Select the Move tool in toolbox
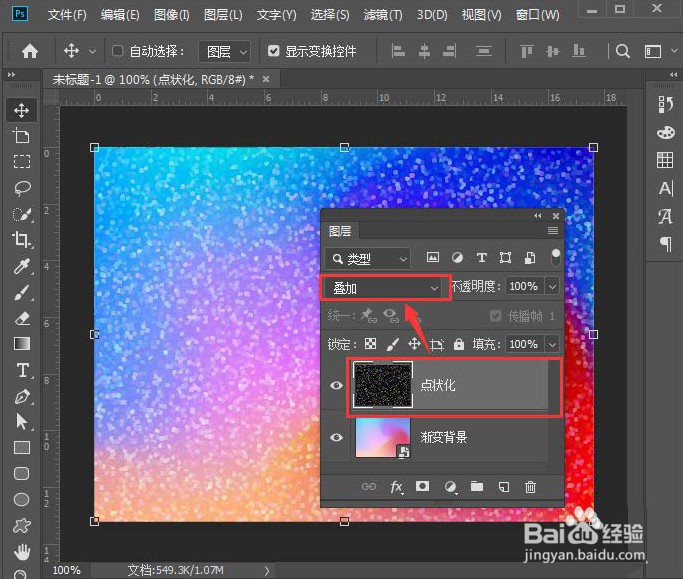Screen dimensions: 683x579 pos(21,110)
